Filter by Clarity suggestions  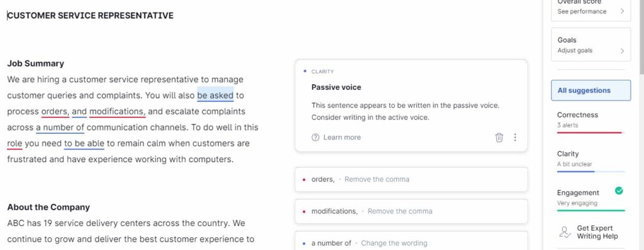(x=591, y=161)
